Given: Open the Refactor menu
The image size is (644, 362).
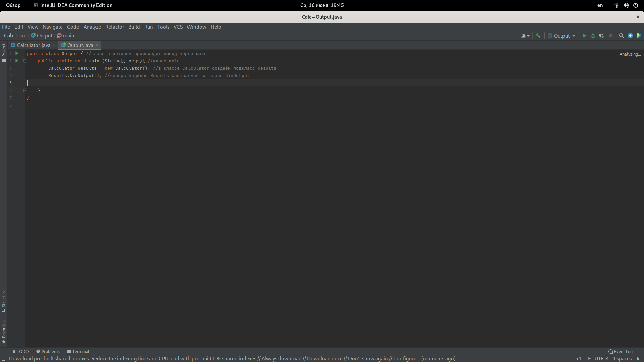Looking at the screenshot, I should (x=114, y=27).
